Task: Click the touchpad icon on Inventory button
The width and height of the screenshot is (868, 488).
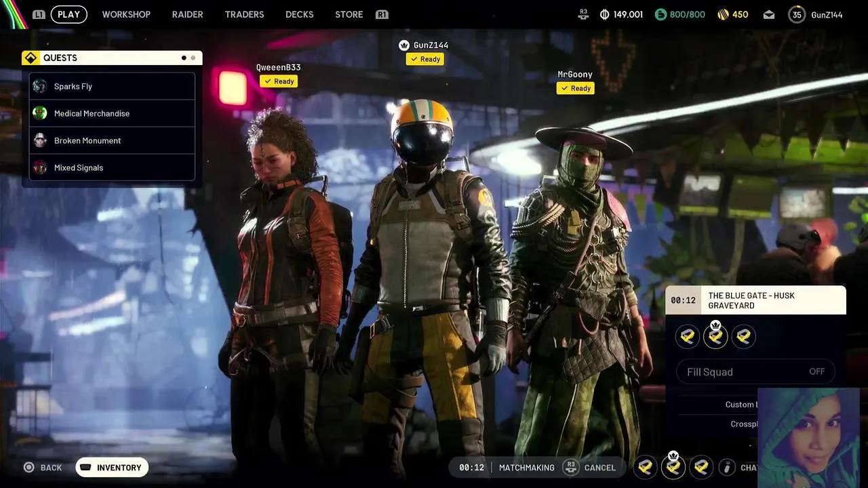Action: click(85, 468)
